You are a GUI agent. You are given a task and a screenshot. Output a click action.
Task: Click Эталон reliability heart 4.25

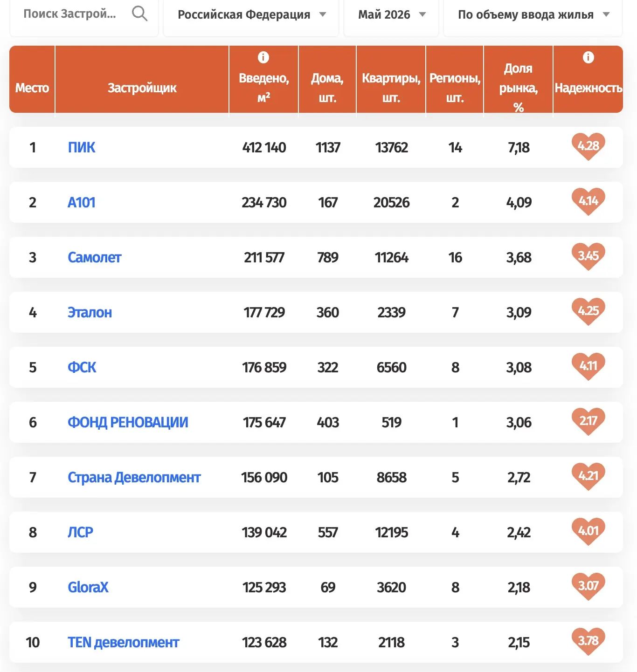click(x=589, y=311)
